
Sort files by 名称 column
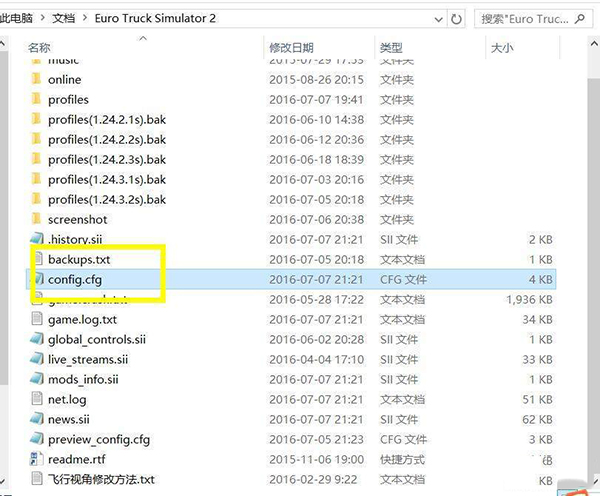coord(39,48)
